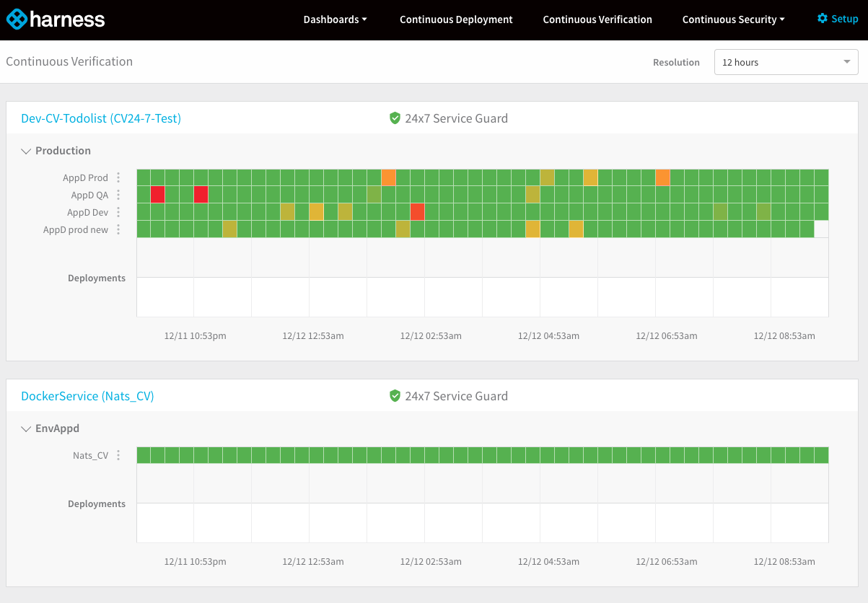Viewport: 868px width, 603px height.
Task: Select first red cell in AppD QA row
Action: click(x=158, y=194)
